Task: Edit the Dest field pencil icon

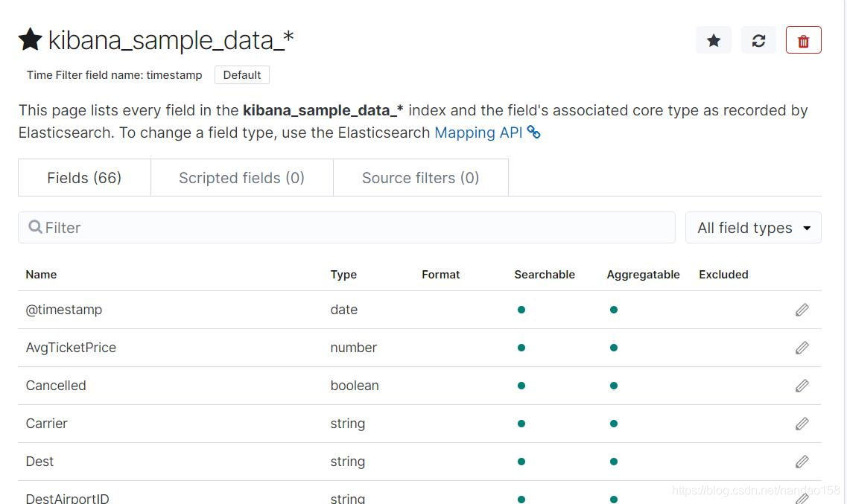Action: (802, 462)
